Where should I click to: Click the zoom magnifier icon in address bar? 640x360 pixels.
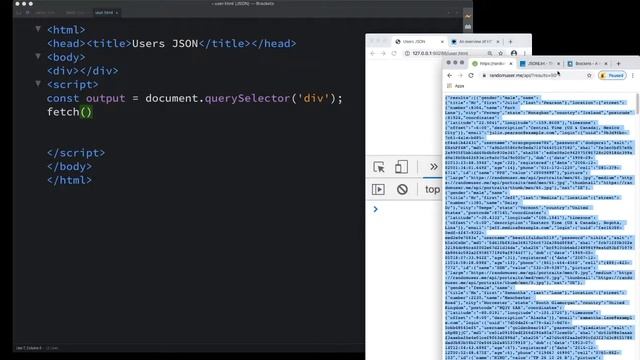(x=490, y=53)
